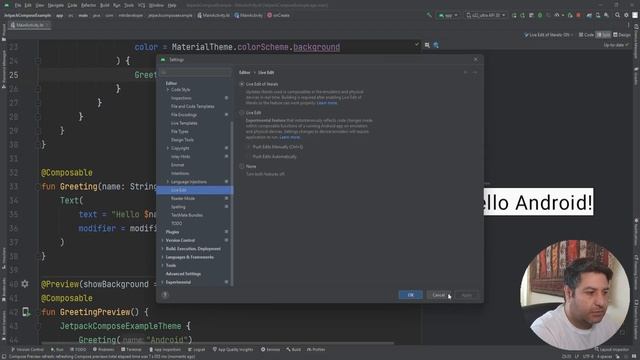Select the Live Edit radio button
Image resolution: width=640 pixels, height=360 pixels.
242,112
